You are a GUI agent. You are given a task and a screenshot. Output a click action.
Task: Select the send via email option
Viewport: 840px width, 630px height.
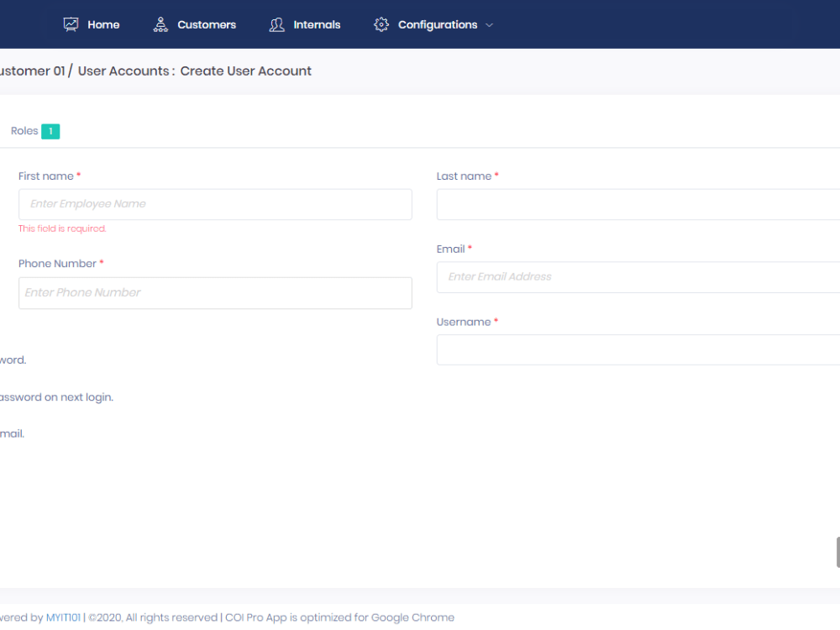pos(11,433)
